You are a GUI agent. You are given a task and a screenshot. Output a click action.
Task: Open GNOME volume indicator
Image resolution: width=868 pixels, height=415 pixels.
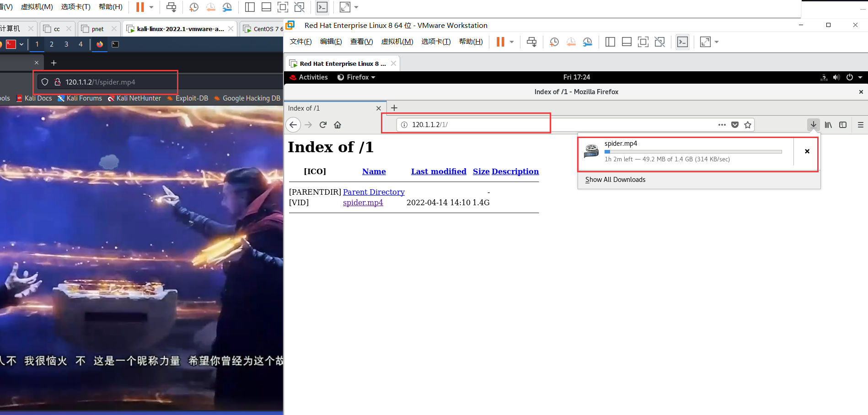click(836, 77)
